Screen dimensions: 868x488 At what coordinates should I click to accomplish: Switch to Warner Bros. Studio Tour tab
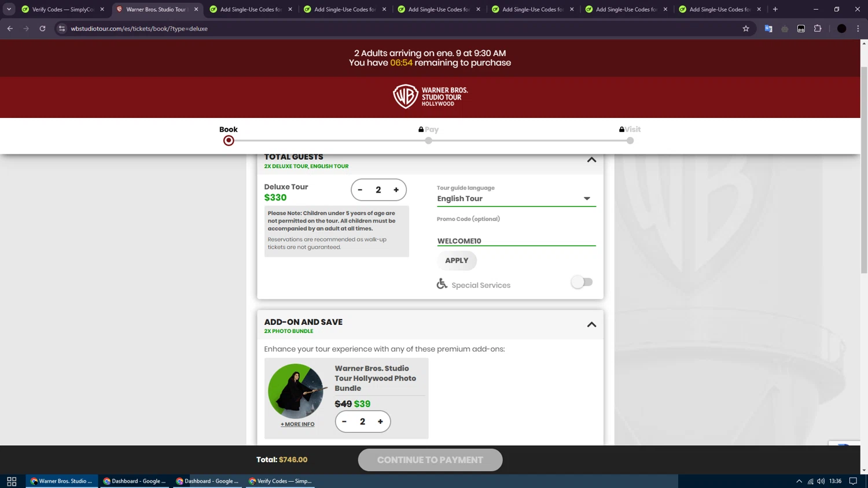point(156,9)
